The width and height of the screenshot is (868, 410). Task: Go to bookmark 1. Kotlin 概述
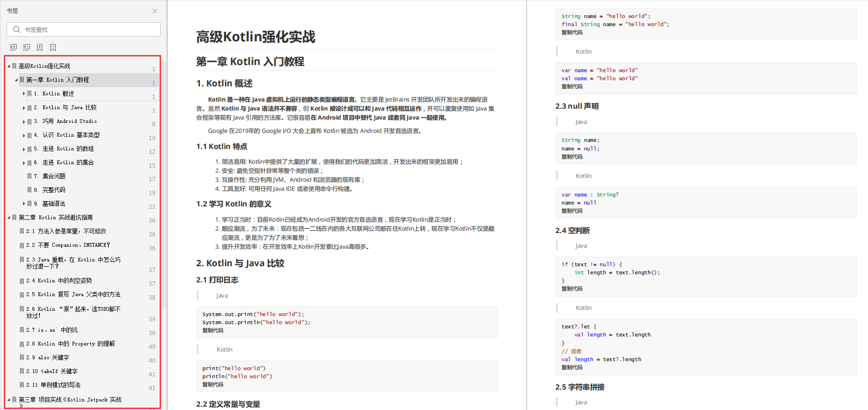[x=54, y=93]
